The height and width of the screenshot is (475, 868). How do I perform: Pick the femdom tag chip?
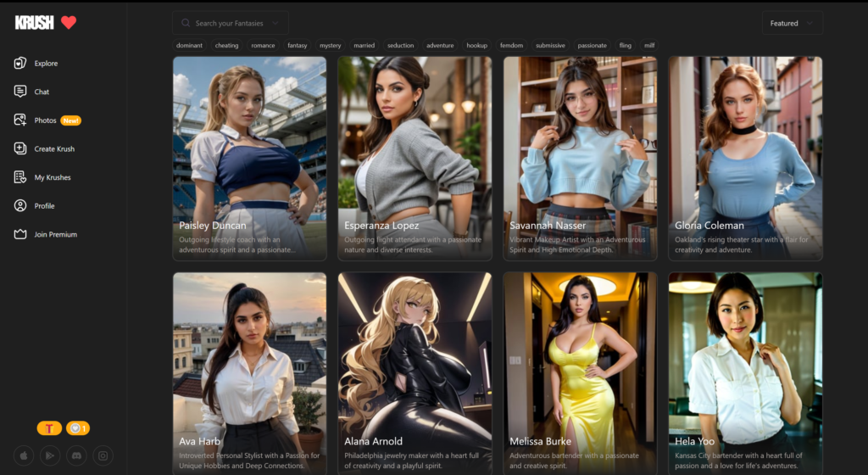(511, 46)
